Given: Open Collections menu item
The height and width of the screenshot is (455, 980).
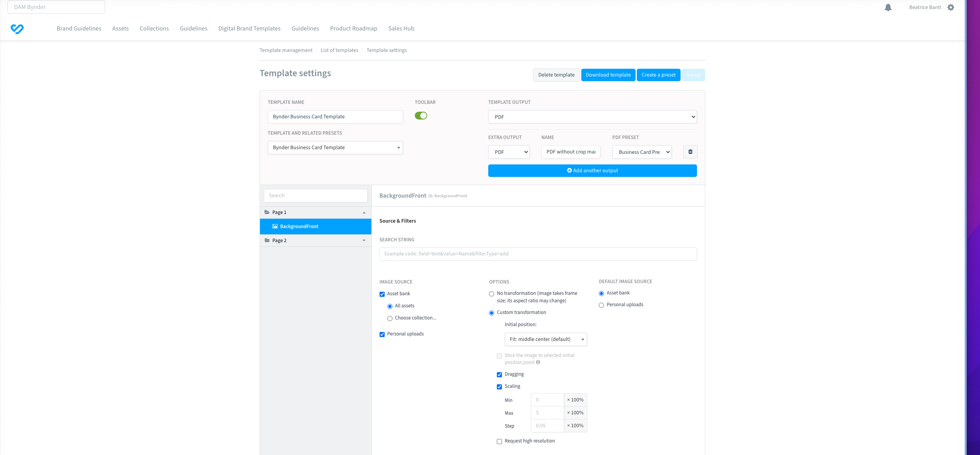Looking at the screenshot, I should click(154, 29).
